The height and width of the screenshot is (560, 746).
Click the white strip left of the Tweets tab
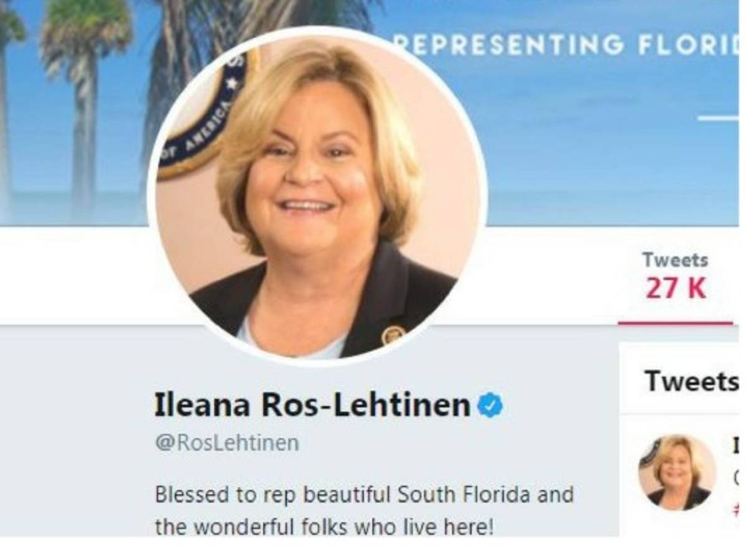[x=75, y=274]
